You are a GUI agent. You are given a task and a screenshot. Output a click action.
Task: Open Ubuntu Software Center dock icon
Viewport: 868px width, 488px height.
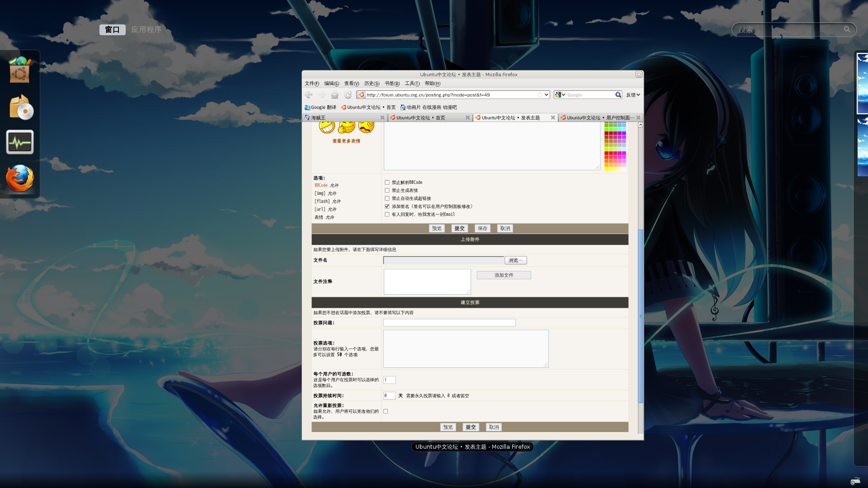click(x=20, y=70)
